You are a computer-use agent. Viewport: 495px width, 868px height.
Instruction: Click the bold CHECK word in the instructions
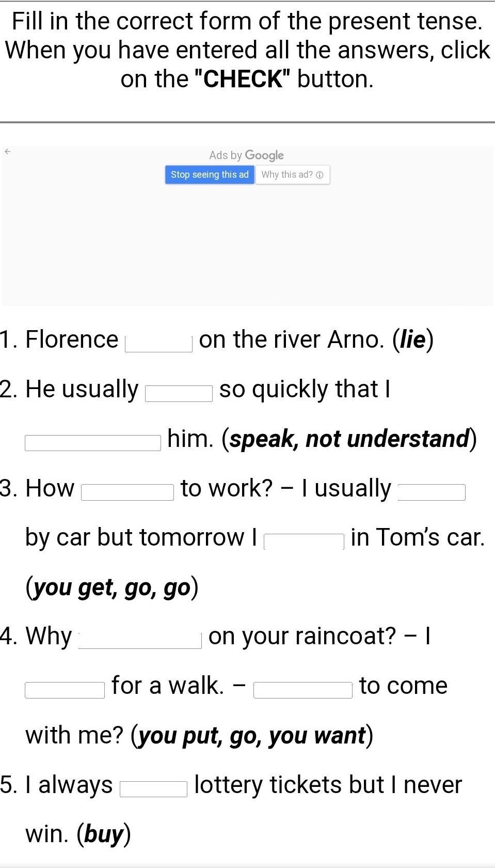(x=243, y=79)
